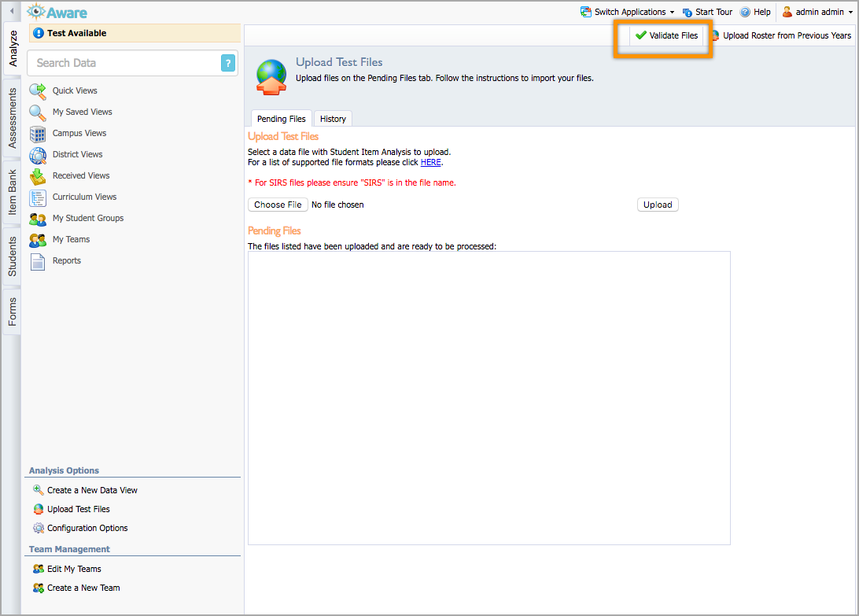The image size is (859, 616).
Task: Open My Saved Views label
Action: (82, 112)
